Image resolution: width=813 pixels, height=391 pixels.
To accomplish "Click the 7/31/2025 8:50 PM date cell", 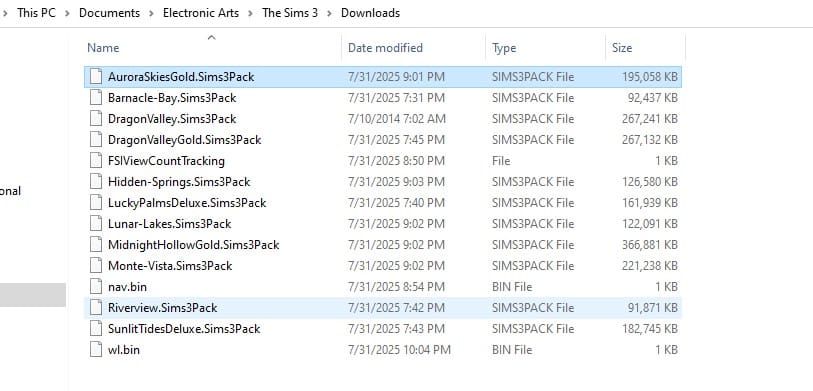I will [x=396, y=161].
